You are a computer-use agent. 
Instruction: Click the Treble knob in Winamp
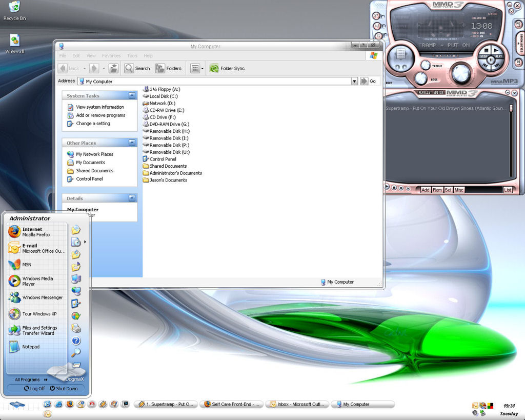click(425, 65)
